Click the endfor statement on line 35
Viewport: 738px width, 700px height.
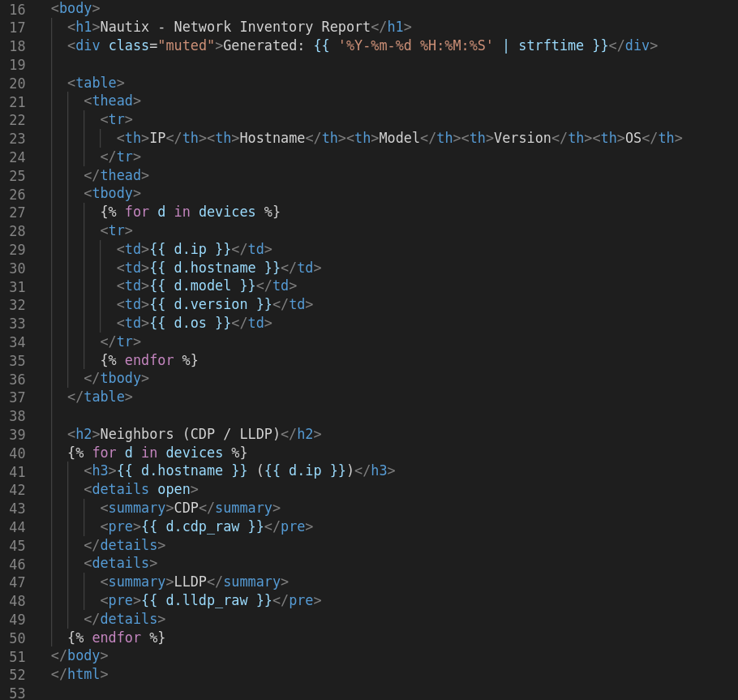(152, 359)
